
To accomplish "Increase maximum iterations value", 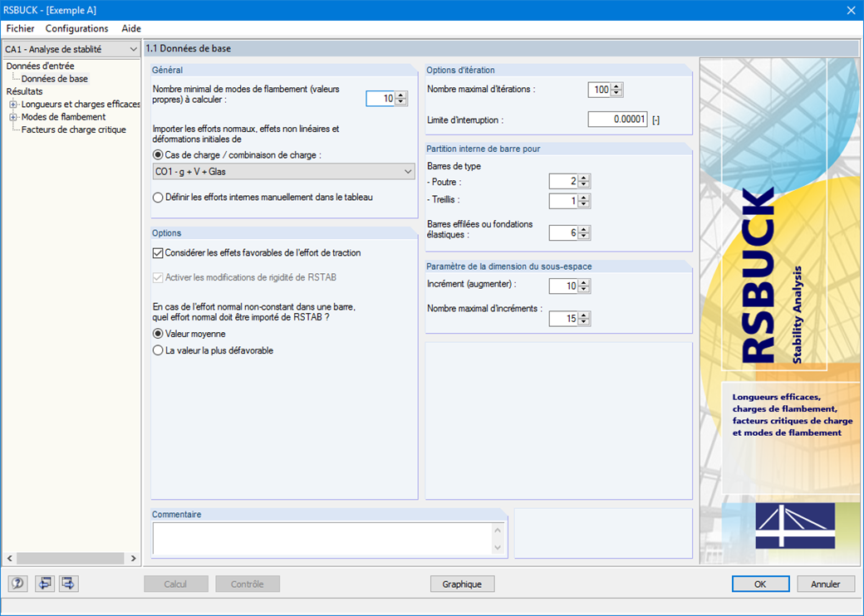I will [x=616, y=86].
